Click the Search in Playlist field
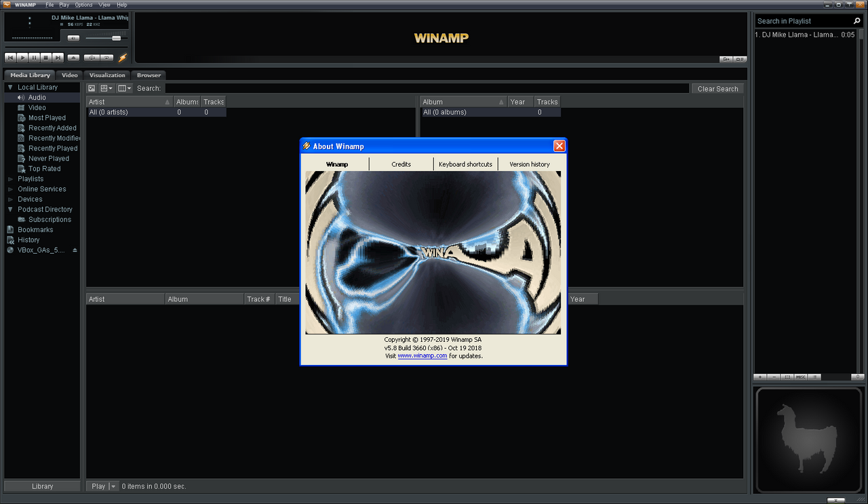This screenshot has height=504, width=868. coord(804,21)
